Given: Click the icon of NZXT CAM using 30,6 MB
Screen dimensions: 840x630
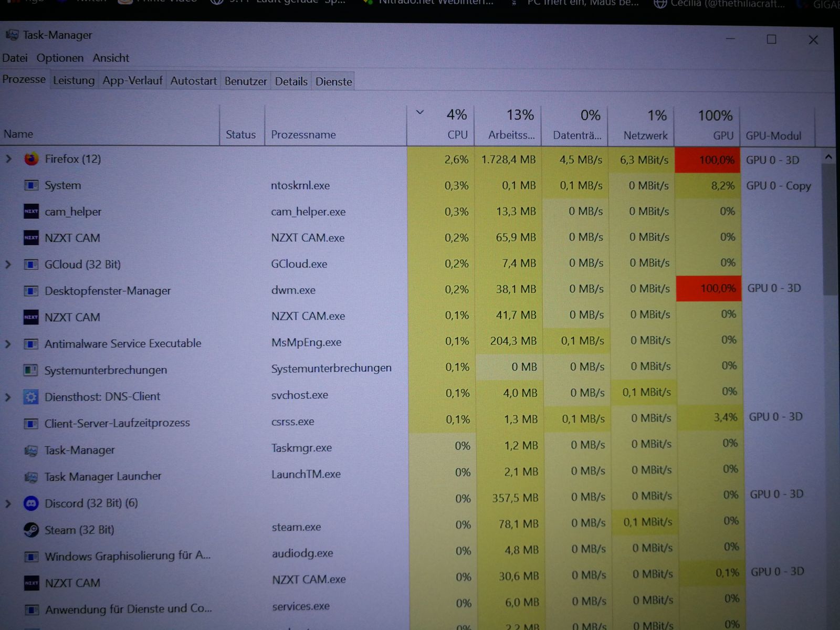Looking at the screenshot, I should click(x=31, y=583).
